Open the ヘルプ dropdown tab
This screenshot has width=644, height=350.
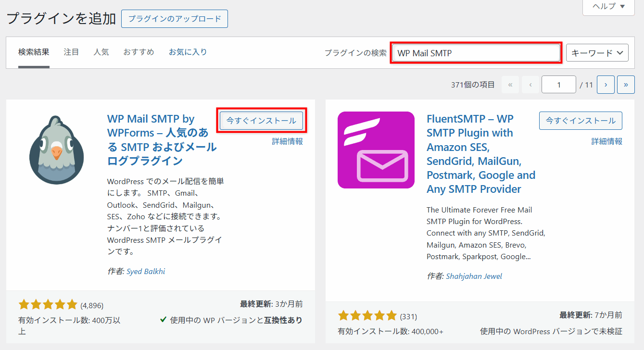coord(608,7)
